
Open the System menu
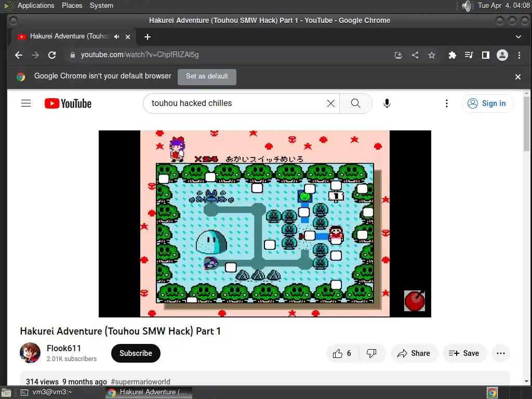click(x=101, y=5)
